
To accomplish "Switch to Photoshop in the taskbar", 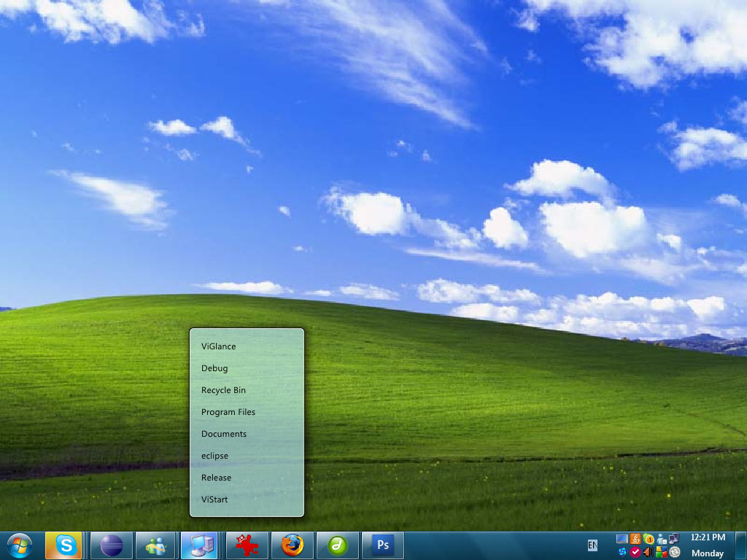I will (382, 545).
